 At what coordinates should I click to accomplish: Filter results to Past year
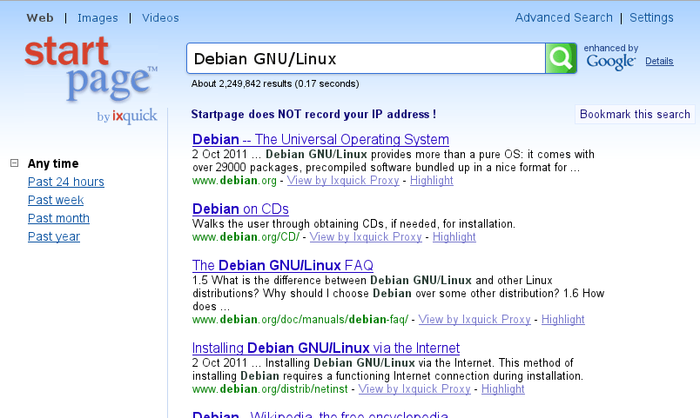(54, 237)
